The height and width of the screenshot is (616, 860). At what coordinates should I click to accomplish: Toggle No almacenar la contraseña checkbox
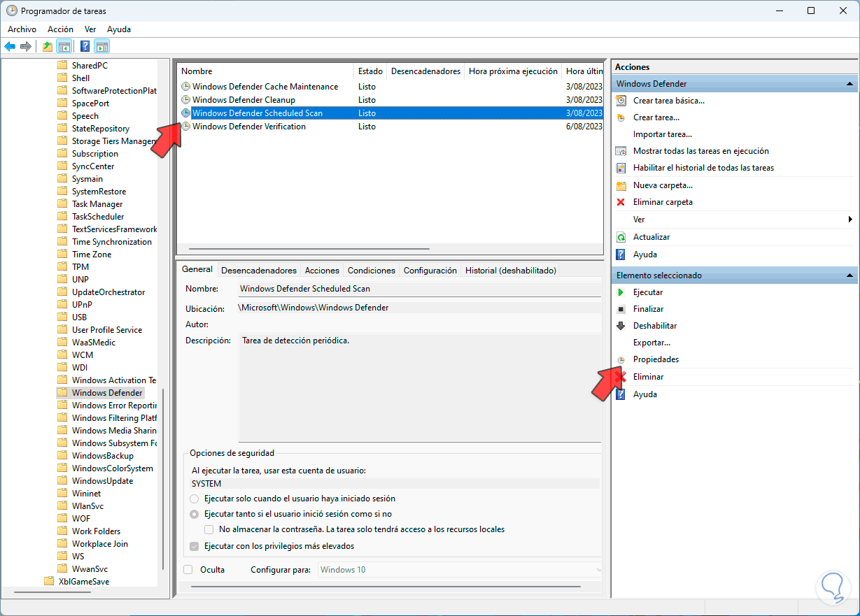pos(209,529)
